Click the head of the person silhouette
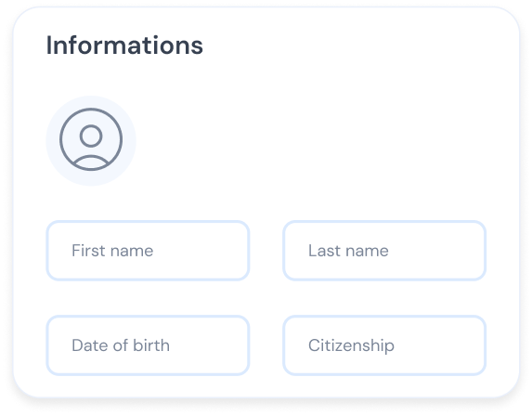This screenshot has height=416, width=532. click(91, 136)
